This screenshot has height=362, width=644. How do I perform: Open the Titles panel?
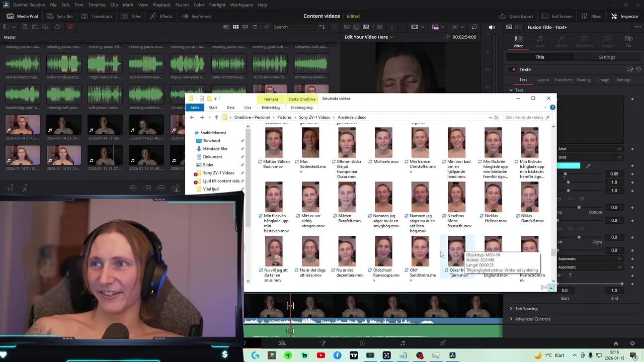pyautogui.click(x=130, y=16)
